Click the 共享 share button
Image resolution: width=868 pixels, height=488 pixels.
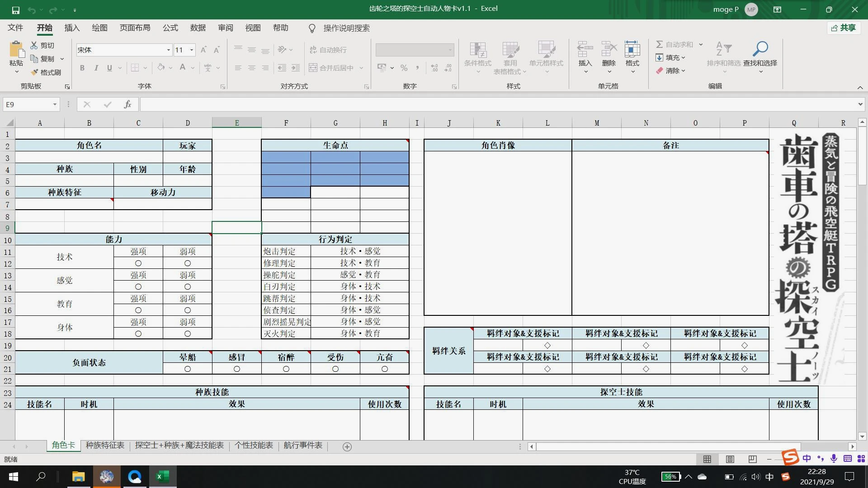(844, 28)
